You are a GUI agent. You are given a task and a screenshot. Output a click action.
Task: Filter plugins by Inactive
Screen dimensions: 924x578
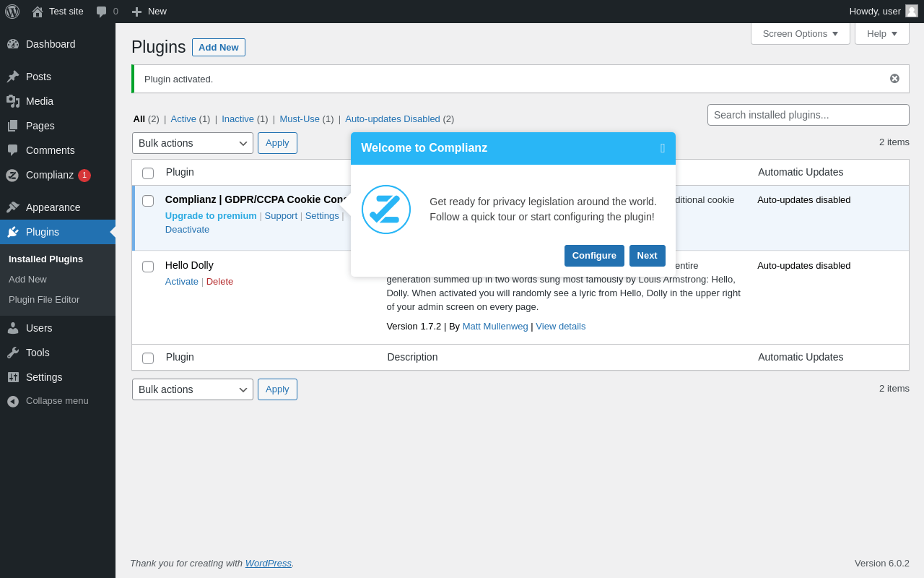237,119
